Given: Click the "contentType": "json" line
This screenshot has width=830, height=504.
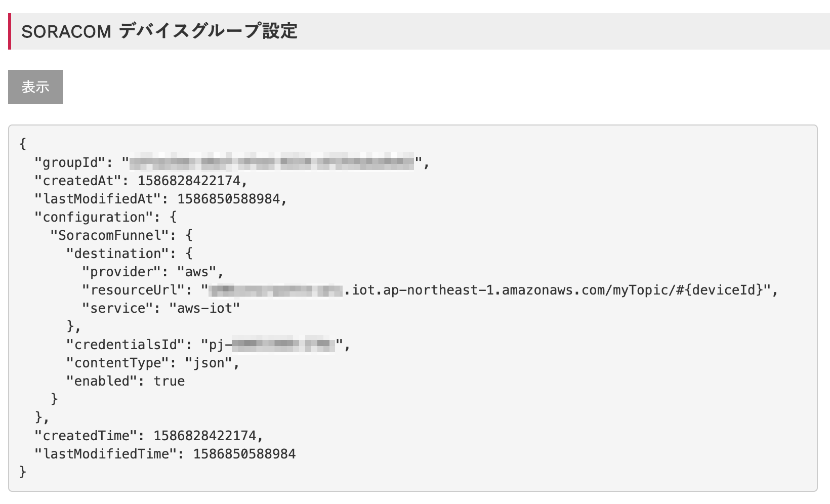Looking at the screenshot, I should point(152,363).
